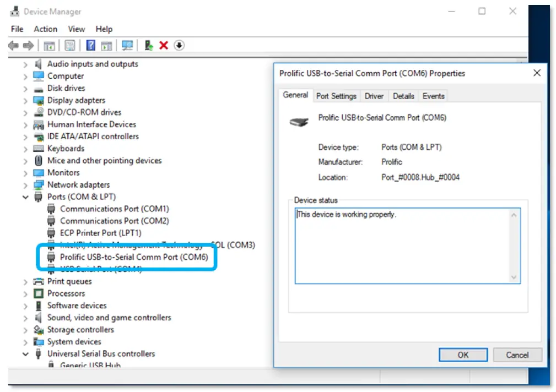Click the Show/Hide console tree toolbar icon
Screen dimensions: 556x392
coord(49,45)
